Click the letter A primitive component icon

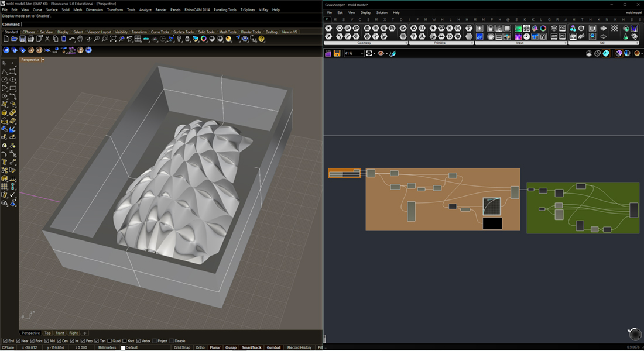[422, 36]
